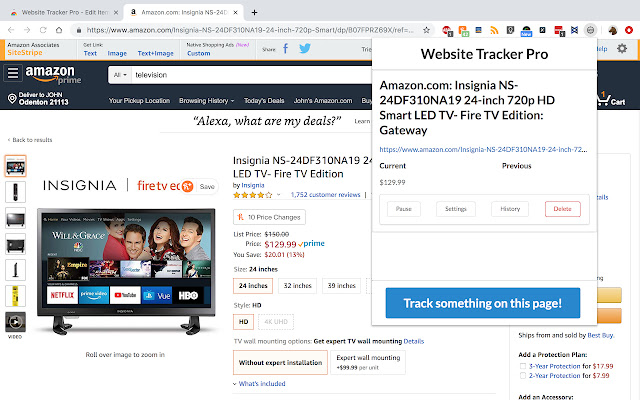Navigate back with the browser back arrow
The height and width of the screenshot is (400, 640).
click(11, 30)
